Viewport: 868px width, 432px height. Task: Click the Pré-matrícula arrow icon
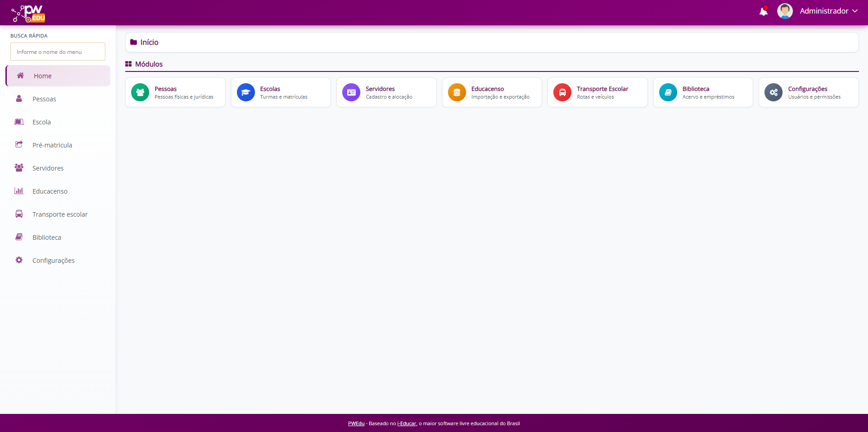(x=19, y=144)
